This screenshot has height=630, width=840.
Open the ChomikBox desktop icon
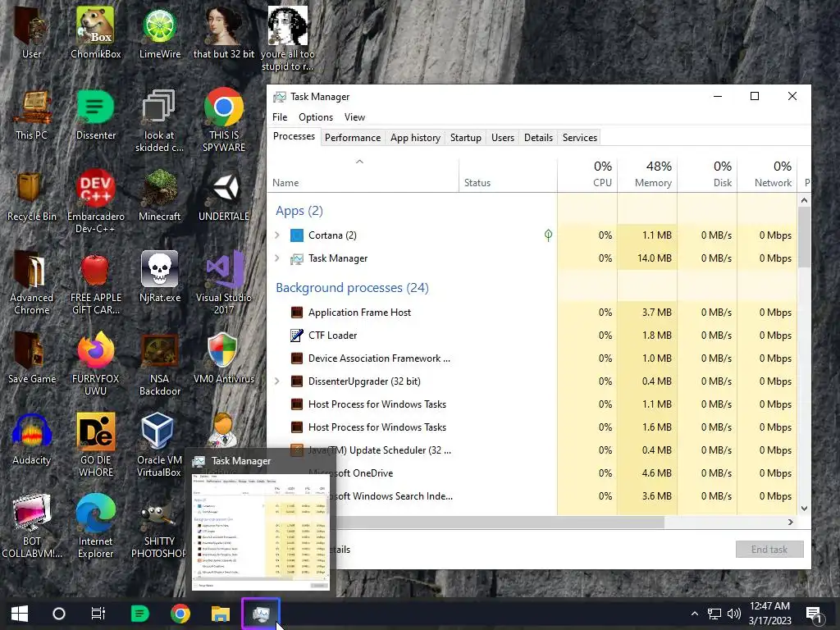(x=95, y=32)
